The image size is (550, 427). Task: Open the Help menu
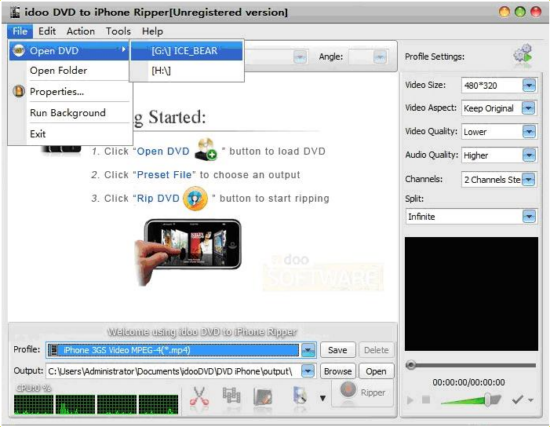[152, 32]
